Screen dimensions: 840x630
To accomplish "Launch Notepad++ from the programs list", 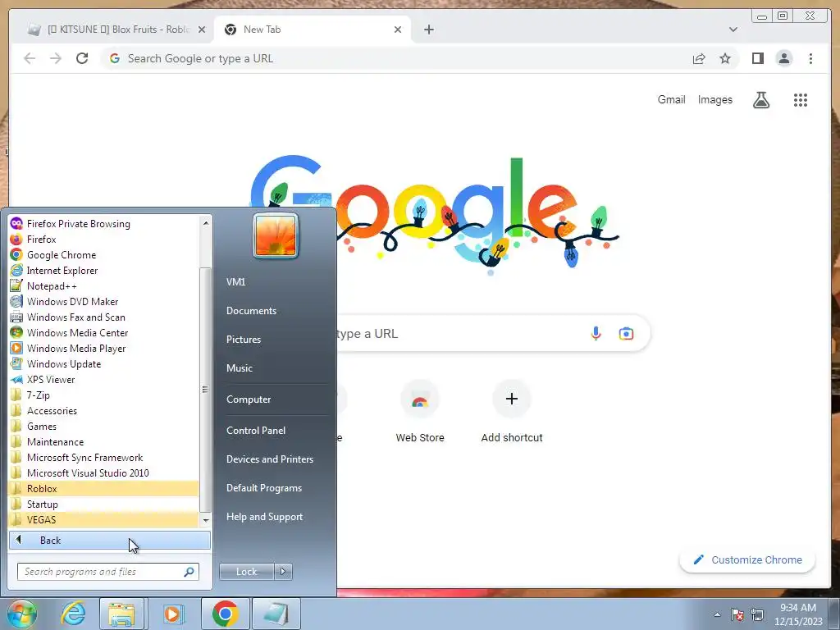I will [x=103, y=286].
